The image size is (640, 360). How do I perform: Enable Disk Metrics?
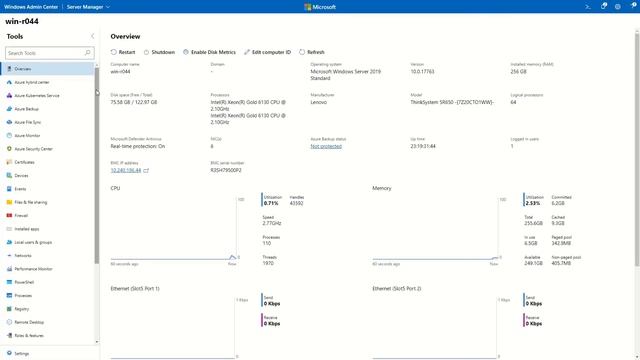point(209,52)
